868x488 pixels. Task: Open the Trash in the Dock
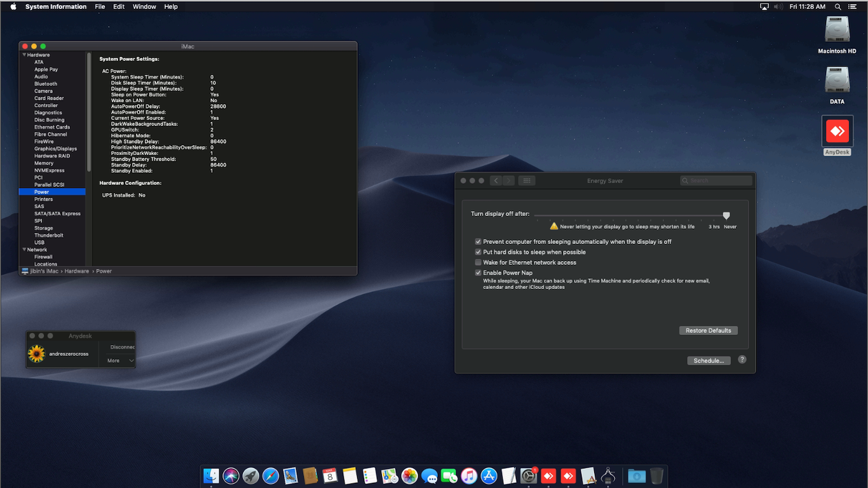click(x=656, y=475)
